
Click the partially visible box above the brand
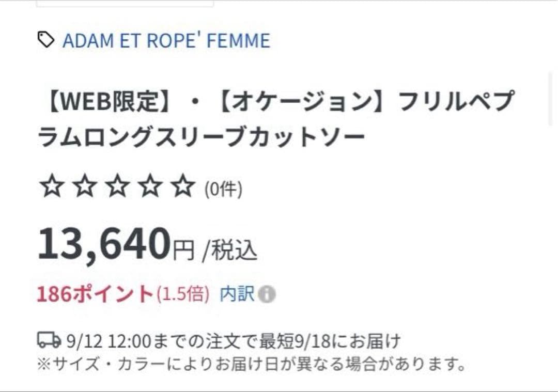[x=125, y=3]
